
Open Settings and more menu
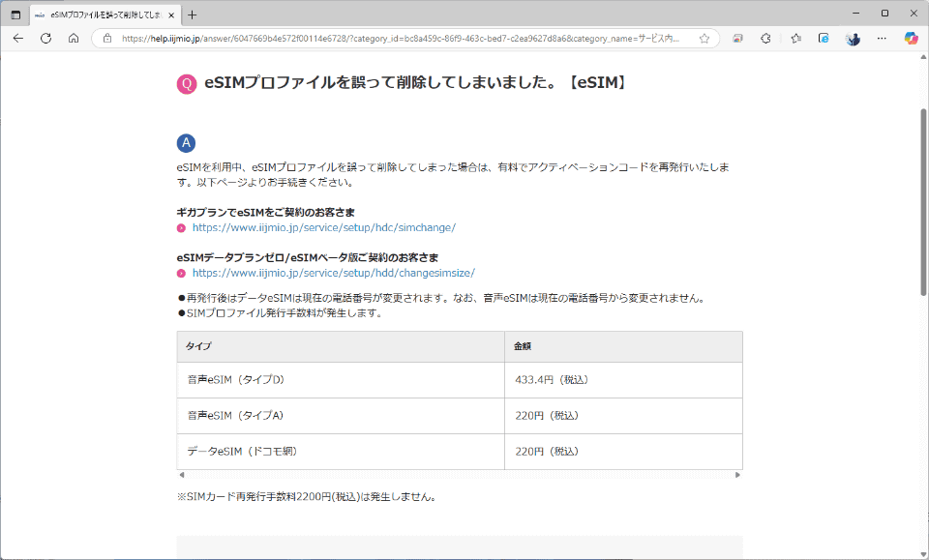[x=882, y=39]
